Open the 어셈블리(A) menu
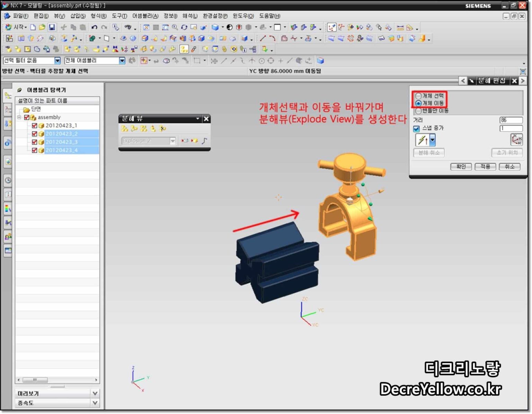Screen dimensions: 532x414 (145, 16)
